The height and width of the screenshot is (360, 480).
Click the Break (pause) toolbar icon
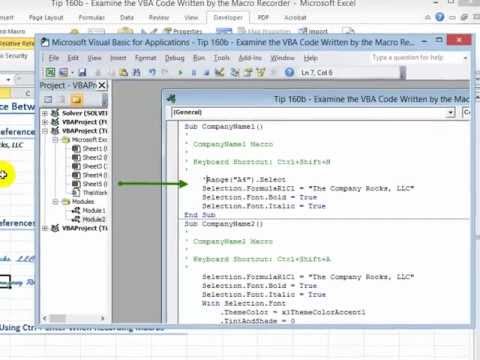tap(194, 72)
